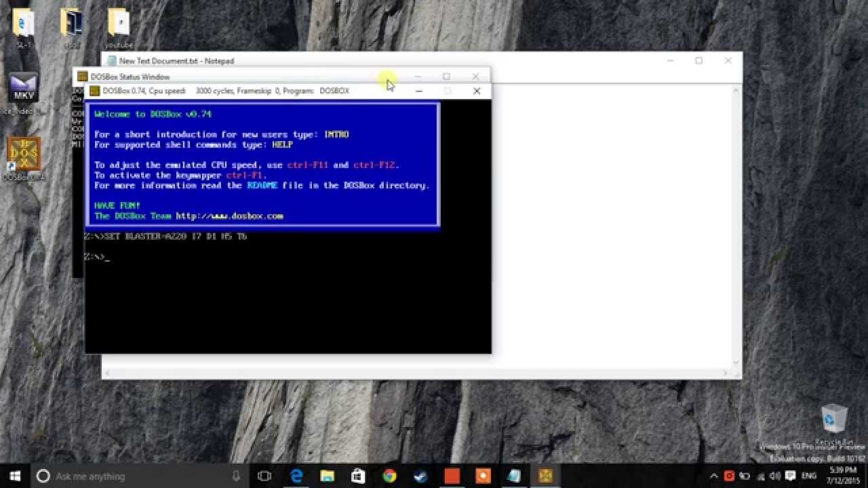Click Notepad's horizontal scrollbar right arrow

click(725, 373)
